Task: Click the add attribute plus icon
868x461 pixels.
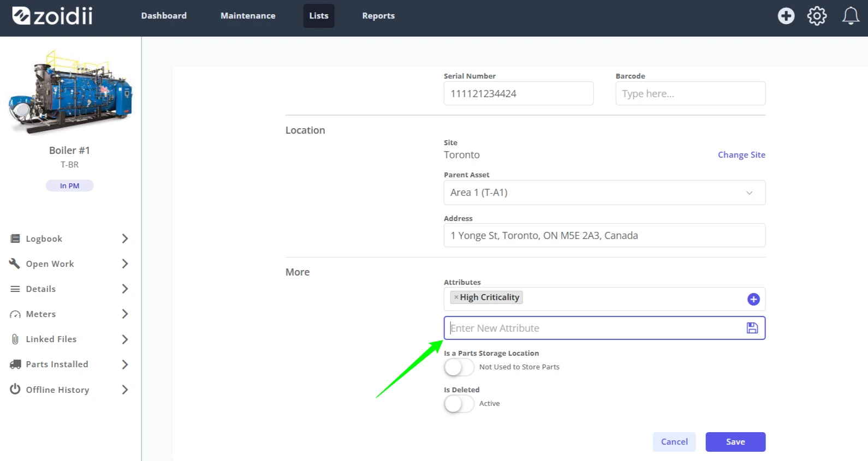Action: point(753,299)
